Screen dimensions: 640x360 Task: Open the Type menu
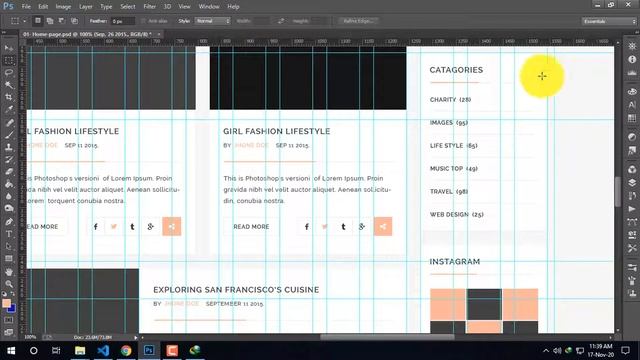click(x=106, y=7)
